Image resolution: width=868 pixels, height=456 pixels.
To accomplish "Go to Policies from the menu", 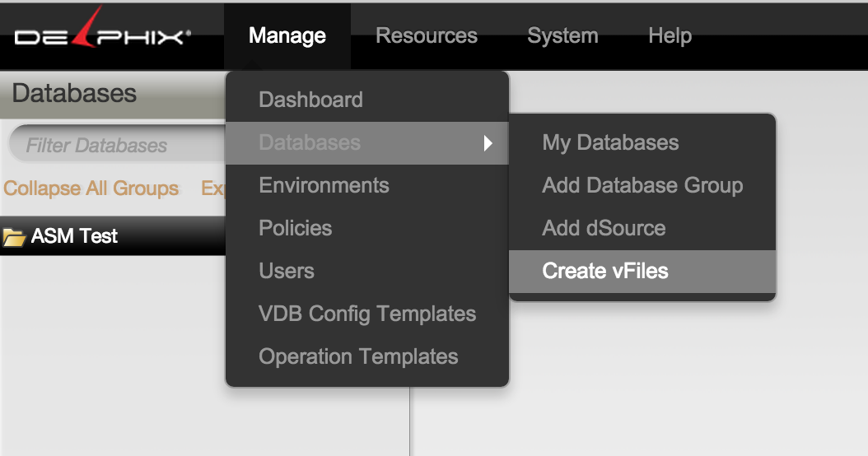I will coord(295,228).
